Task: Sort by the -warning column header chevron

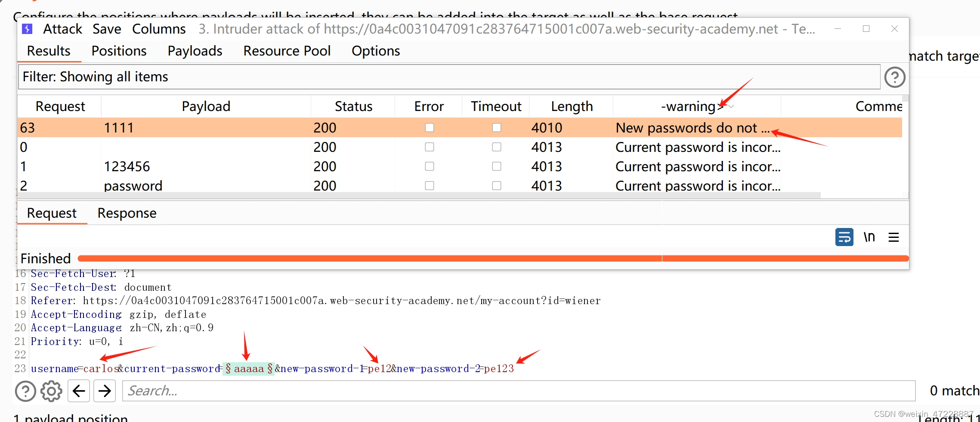Action: pos(731,106)
